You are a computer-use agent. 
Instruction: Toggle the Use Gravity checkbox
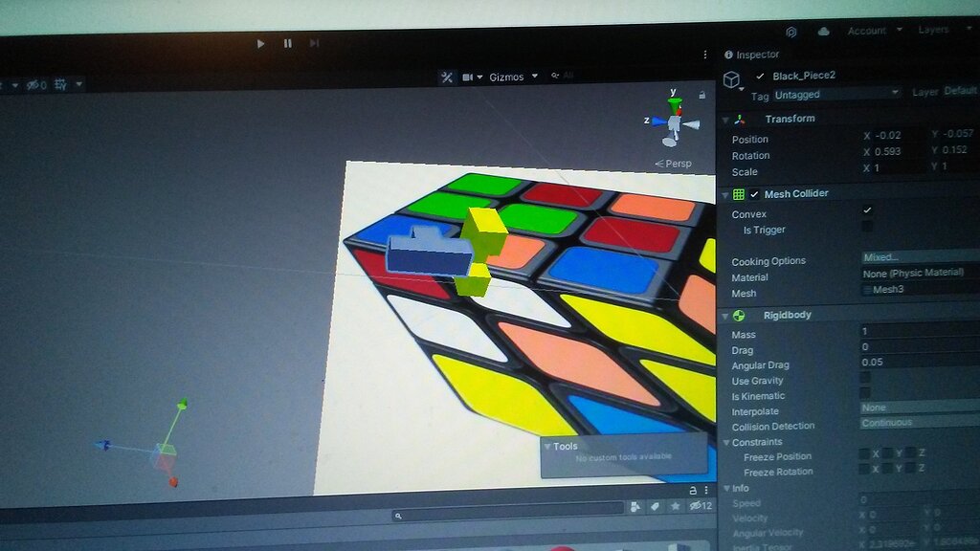click(864, 380)
